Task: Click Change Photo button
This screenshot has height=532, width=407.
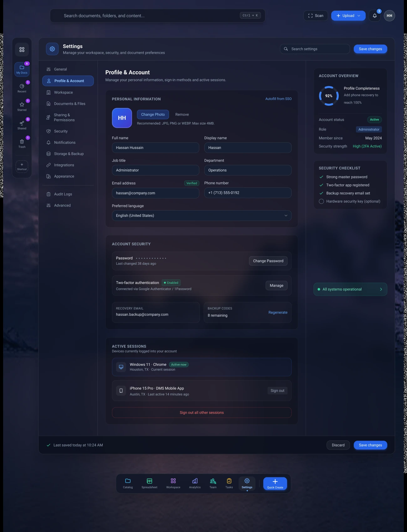Action: [x=153, y=115]
